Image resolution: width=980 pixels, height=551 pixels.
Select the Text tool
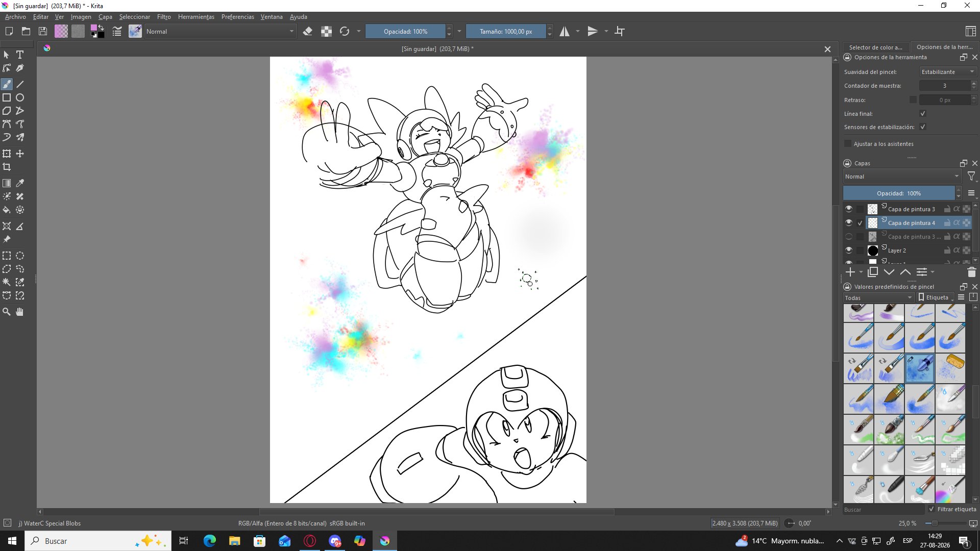pos(20,55)
